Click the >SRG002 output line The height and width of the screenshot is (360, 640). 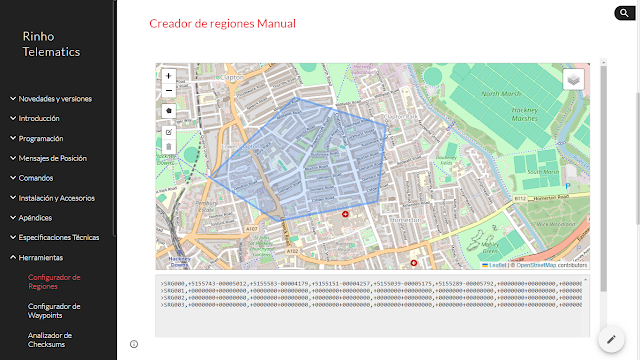[x=371, y=298]
